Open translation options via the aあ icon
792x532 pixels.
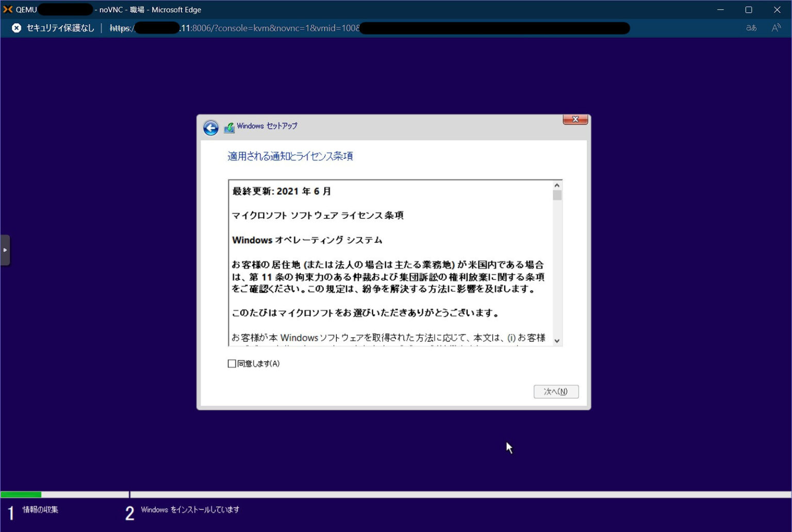click(751, 28)
